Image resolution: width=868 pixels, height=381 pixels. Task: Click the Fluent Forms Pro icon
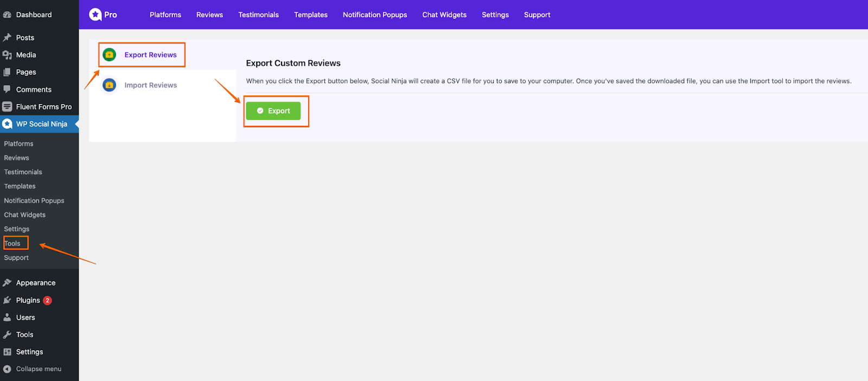(7, 107)
